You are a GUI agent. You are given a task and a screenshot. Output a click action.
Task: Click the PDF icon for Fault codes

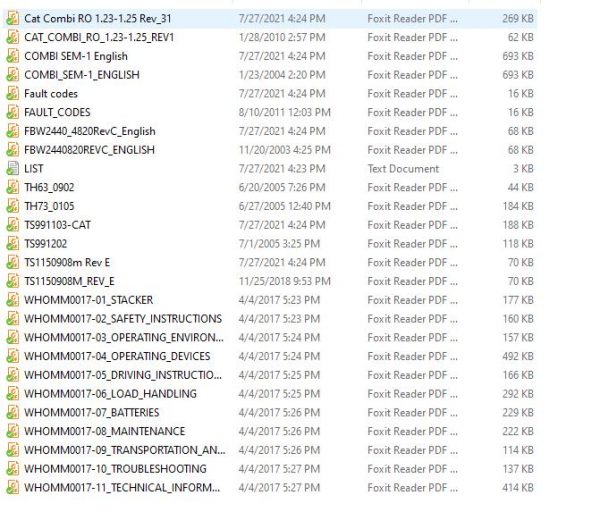click(13, 93)
